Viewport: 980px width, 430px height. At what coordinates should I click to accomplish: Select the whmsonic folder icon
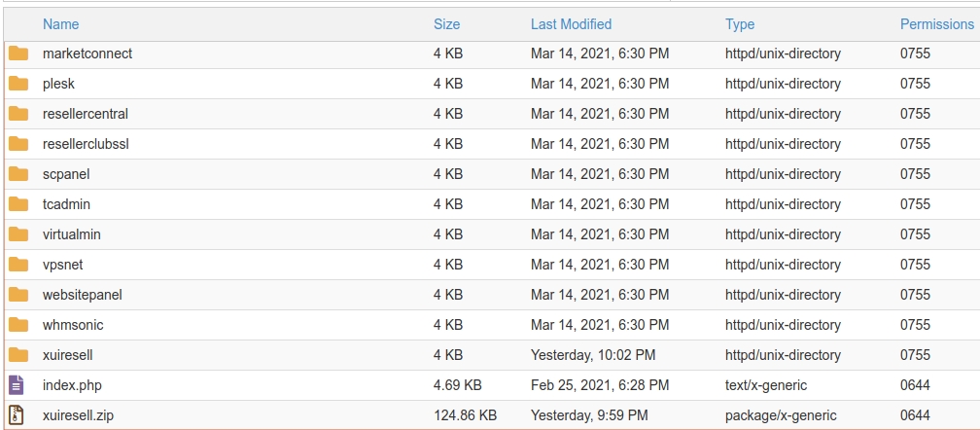18,325
